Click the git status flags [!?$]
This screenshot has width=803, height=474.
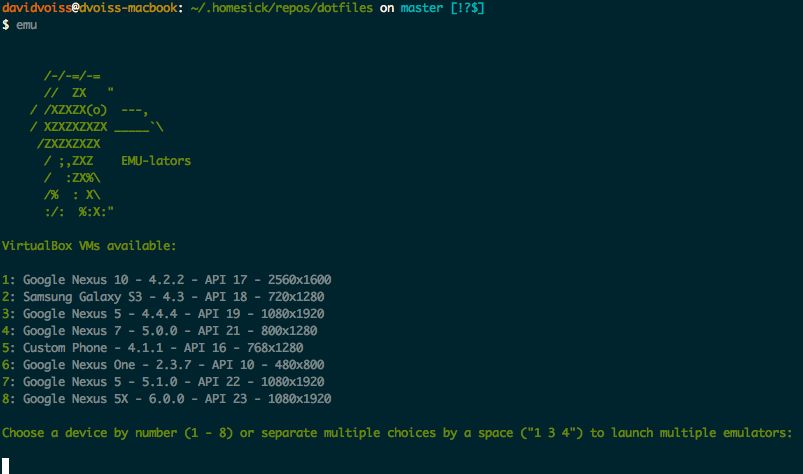[x=468, y=8]
